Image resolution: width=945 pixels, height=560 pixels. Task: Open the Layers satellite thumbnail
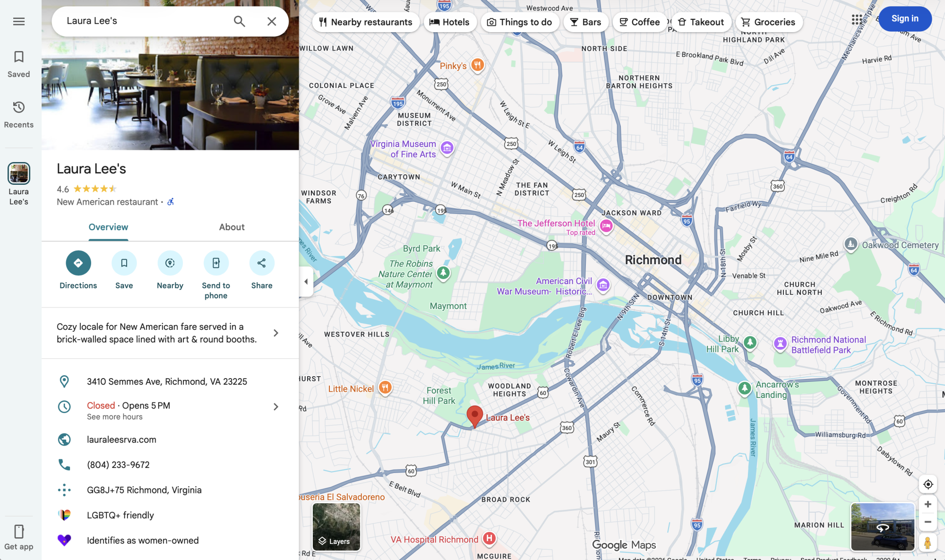tap(336, 527)
